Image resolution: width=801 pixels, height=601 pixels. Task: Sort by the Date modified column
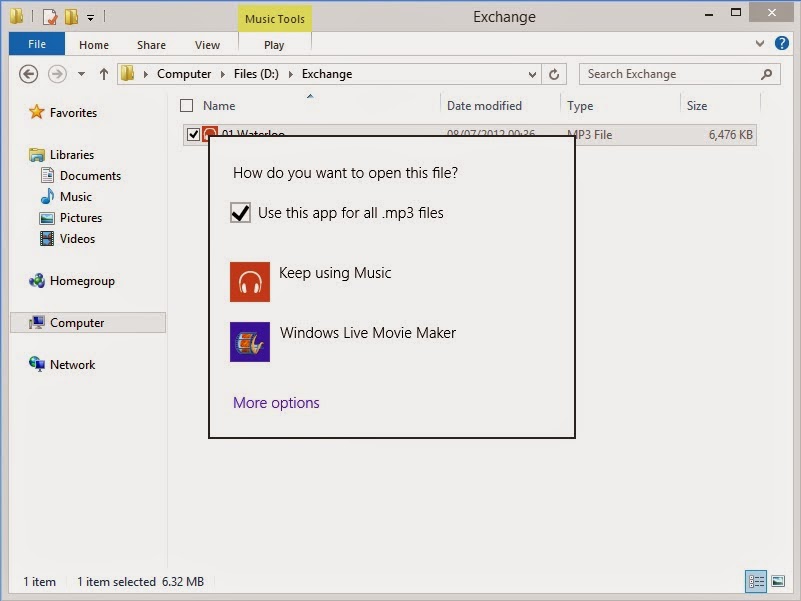(x=484, y=106)
